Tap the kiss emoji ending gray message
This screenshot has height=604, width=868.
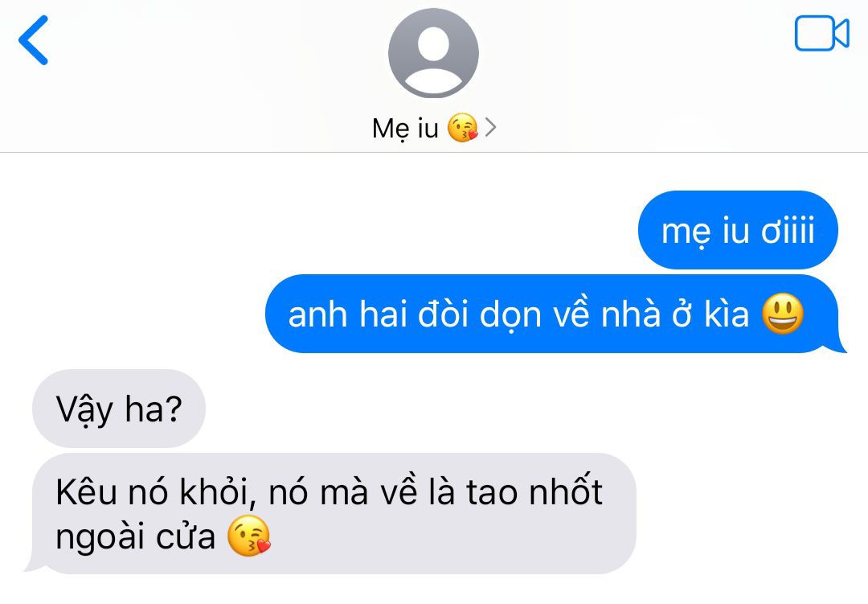pos(249,536)
